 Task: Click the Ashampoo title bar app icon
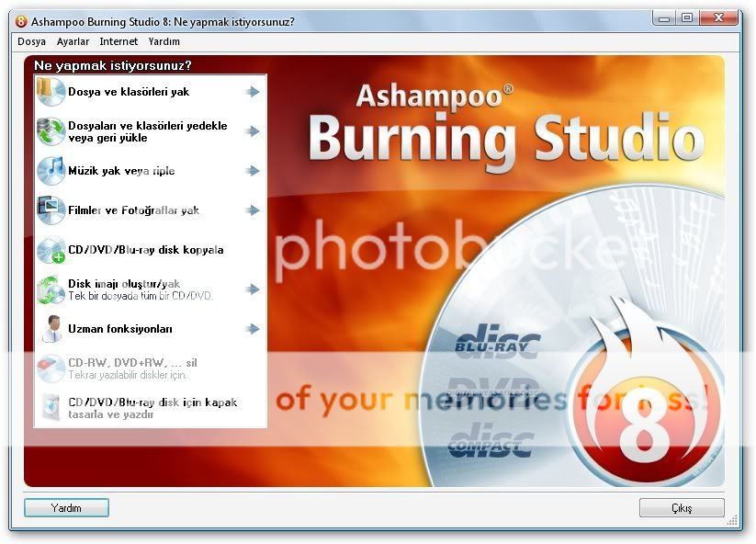[21, 21]
